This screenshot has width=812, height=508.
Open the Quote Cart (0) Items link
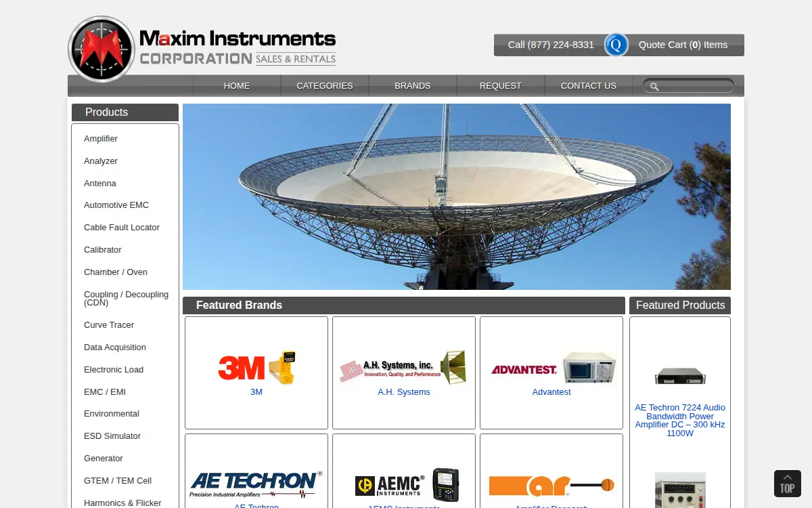683,45
